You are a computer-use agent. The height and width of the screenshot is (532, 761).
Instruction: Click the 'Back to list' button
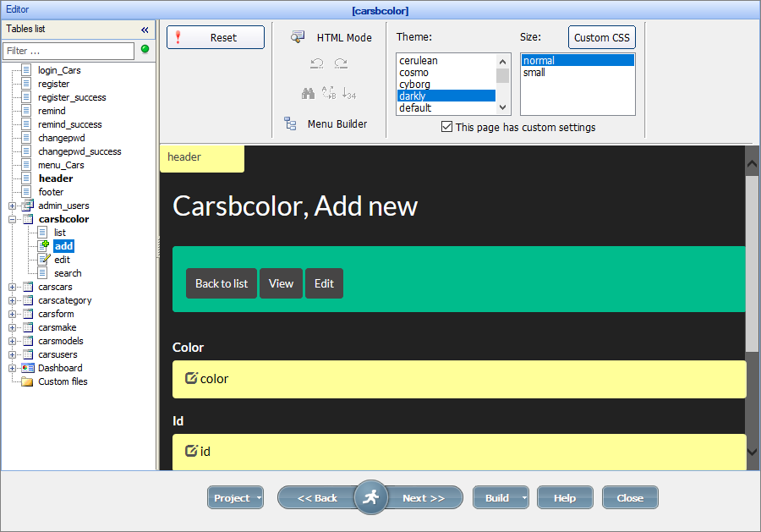pos(221,283)
